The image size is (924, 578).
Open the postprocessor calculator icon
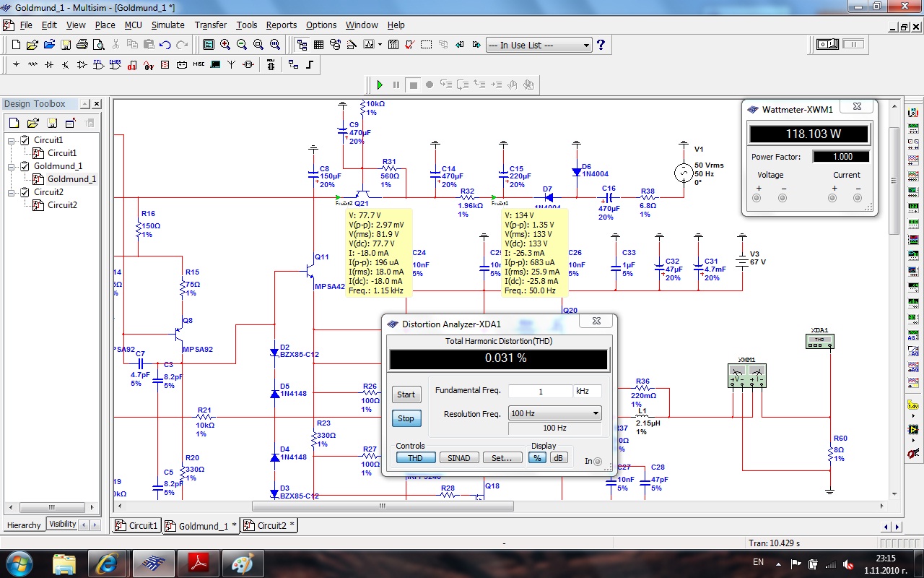pyautogui.click(x=393, y=45)
